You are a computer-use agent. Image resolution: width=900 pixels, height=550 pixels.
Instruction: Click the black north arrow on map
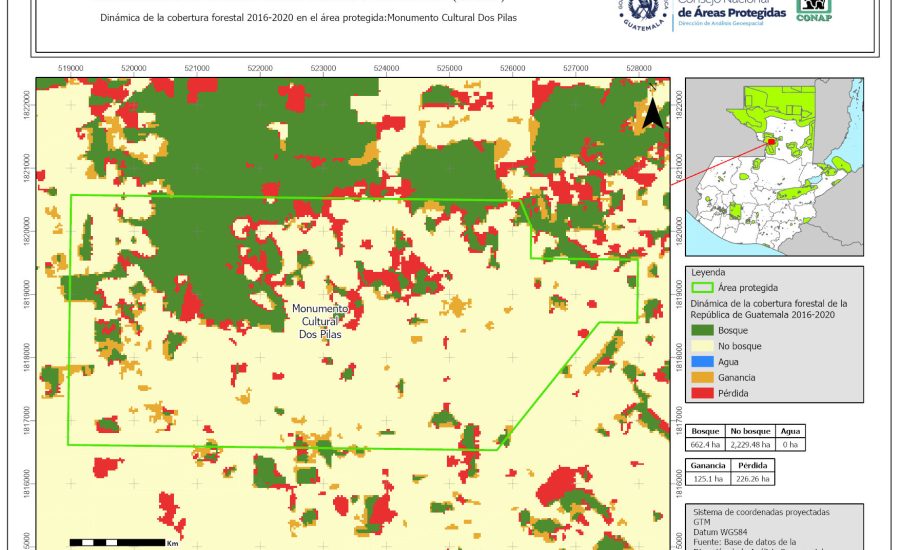pos(652,113)
